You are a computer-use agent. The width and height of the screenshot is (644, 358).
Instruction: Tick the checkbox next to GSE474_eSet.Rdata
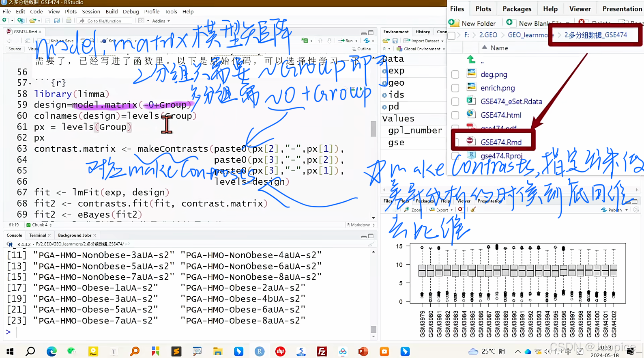pos(455,101)
